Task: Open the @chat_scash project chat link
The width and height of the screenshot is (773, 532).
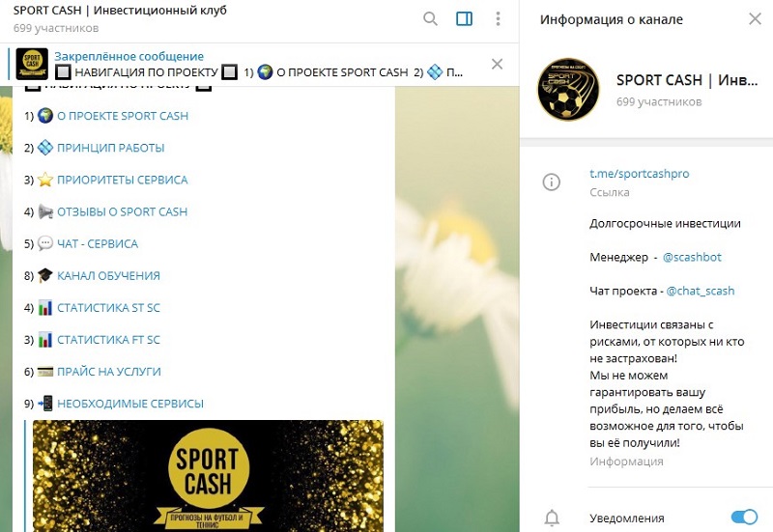Action: tap(700, 291)
